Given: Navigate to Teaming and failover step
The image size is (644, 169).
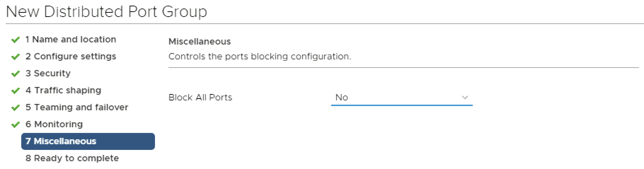Looking at the screenshot, I should [x=76, y=107].
